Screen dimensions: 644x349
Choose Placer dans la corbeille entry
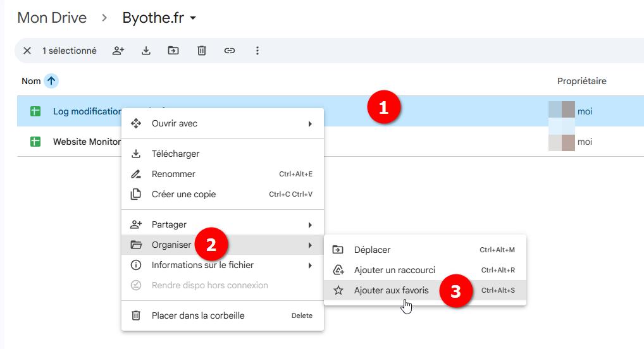pos(223,315)
